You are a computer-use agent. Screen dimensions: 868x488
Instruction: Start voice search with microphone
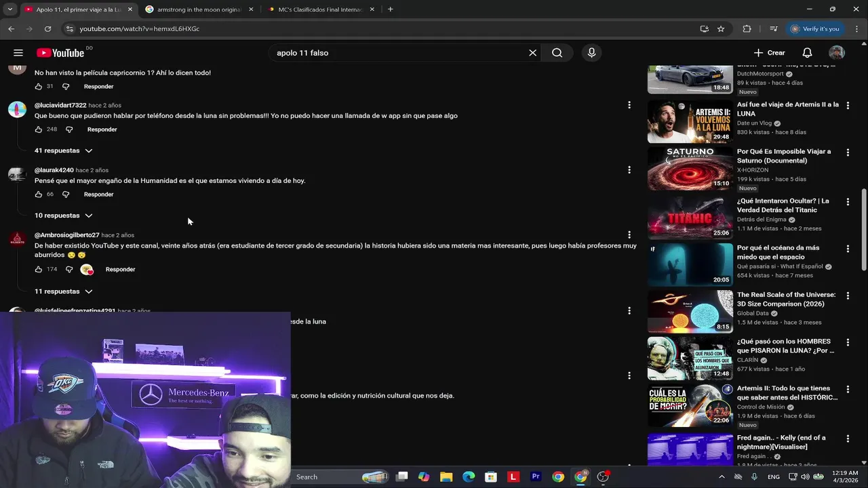[x=591, y=53]
